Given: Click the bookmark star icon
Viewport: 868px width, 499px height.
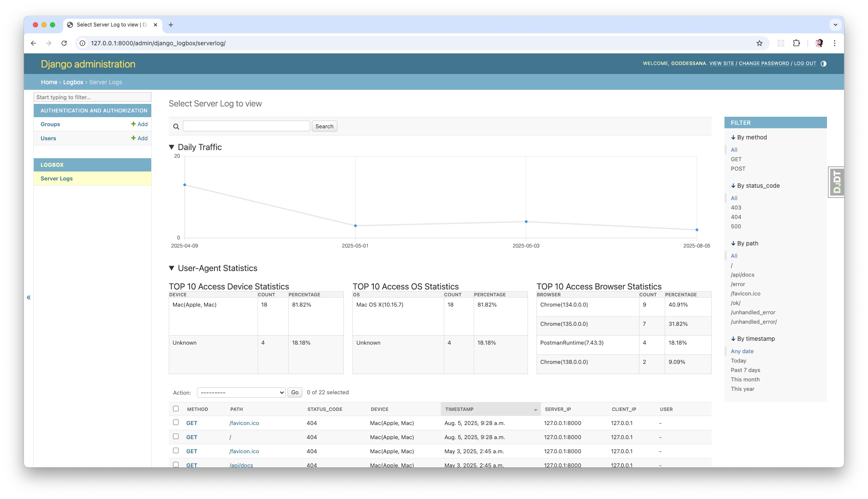Looking at the screenshot, I should click(x=759, y=43).
